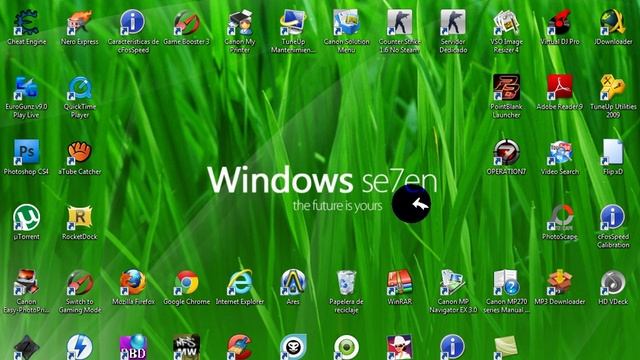
Task: Open Canon Solution Menu
Action: point(347,22)
